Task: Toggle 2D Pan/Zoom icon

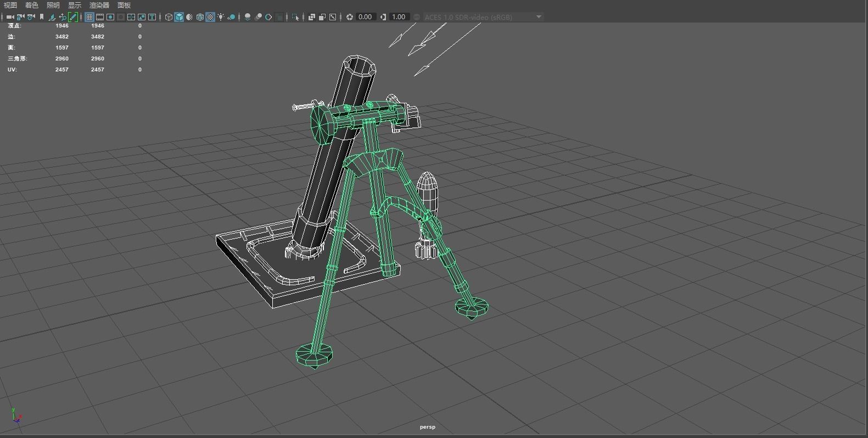Action: pyautogui.click(x=63, y=17)
